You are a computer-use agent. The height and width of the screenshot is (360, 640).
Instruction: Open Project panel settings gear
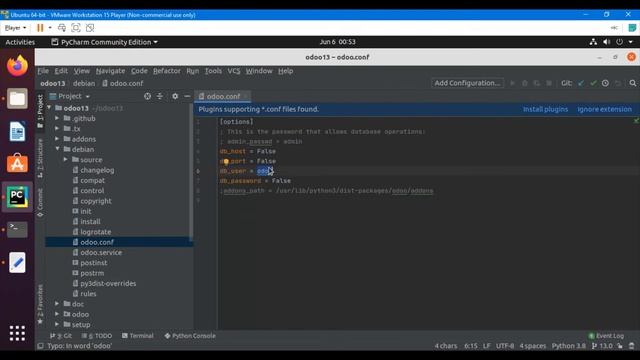click(175, 96)
